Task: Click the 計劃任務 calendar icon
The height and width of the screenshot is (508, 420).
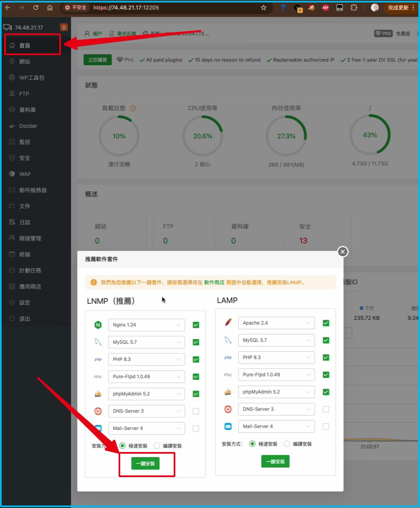Action: coord(12,270)
